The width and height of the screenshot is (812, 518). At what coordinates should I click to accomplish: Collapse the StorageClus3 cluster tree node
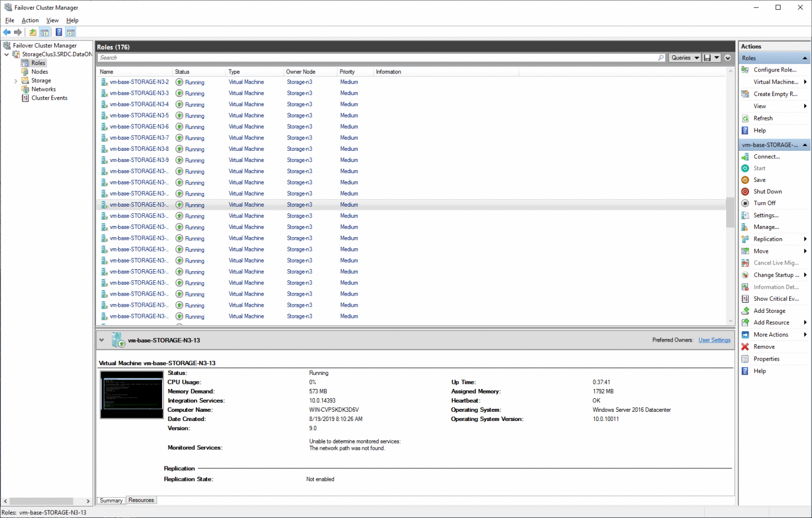pos(7,54)
